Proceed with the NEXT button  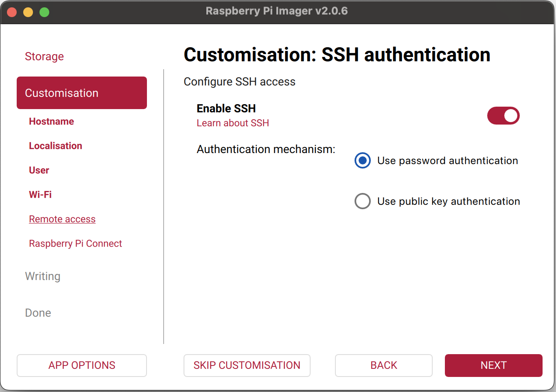(x=494, y=365)
